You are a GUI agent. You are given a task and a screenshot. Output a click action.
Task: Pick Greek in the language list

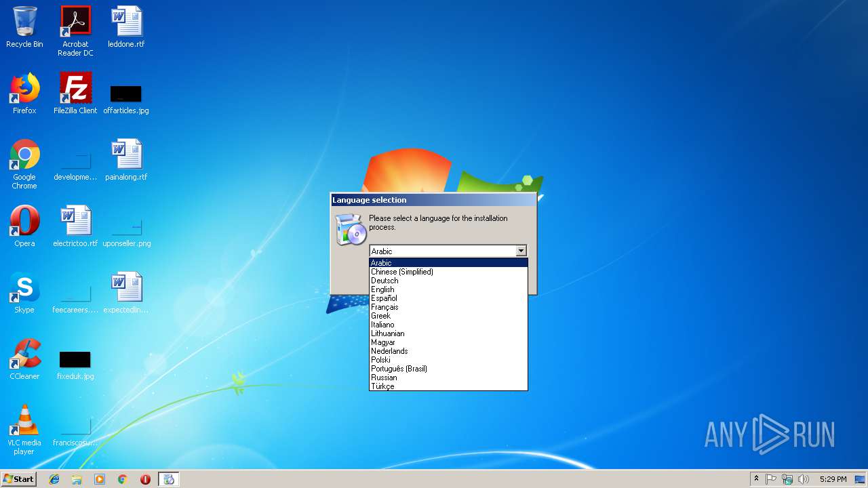448,316
